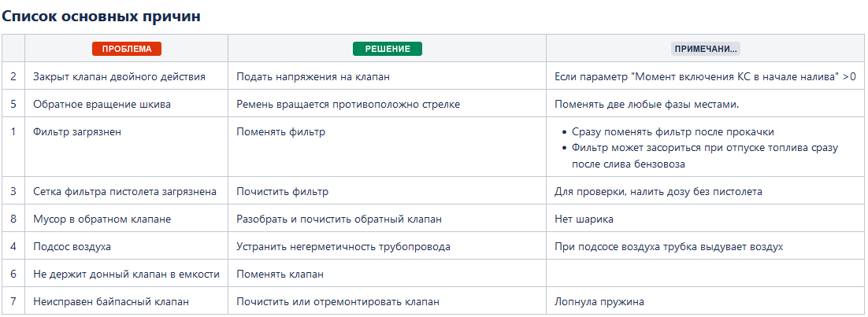Viewport: 868px width, 317px height.
Task: Select the heading Список основных причин
Action: [101, 16]
